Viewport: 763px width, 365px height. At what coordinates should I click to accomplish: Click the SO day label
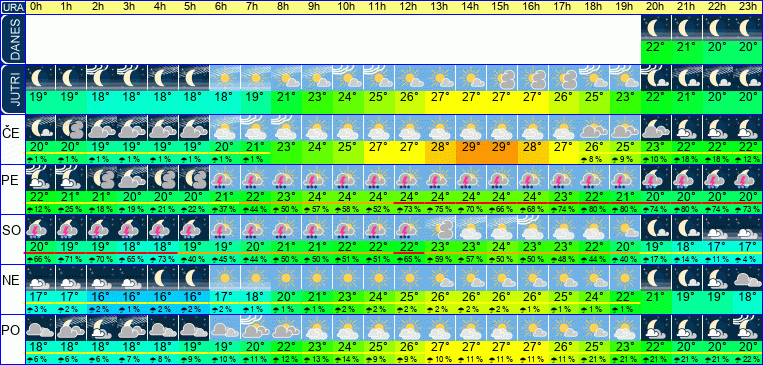click(x=11, y=231)
